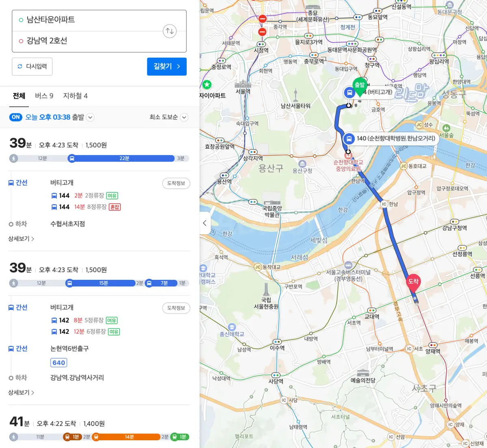Screen dimensions: 487x448
Task: Switch to the 지하철 4 tab
Action: tap(75, 96)
